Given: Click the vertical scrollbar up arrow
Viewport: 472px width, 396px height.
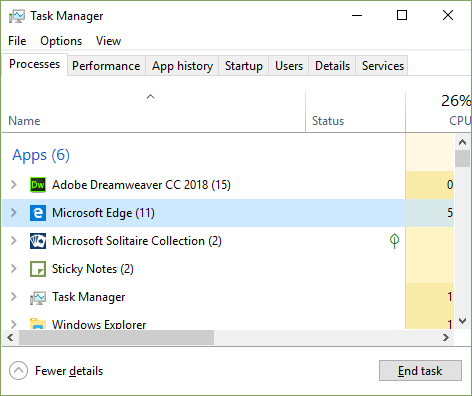Looking at the screenshot, I should click(462, 142).
